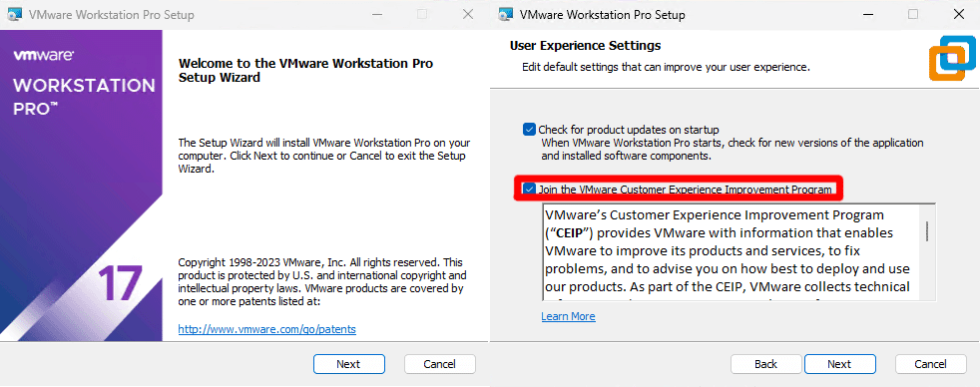Click the vmware wordmark on purple banner

click(x=43, y=56)
